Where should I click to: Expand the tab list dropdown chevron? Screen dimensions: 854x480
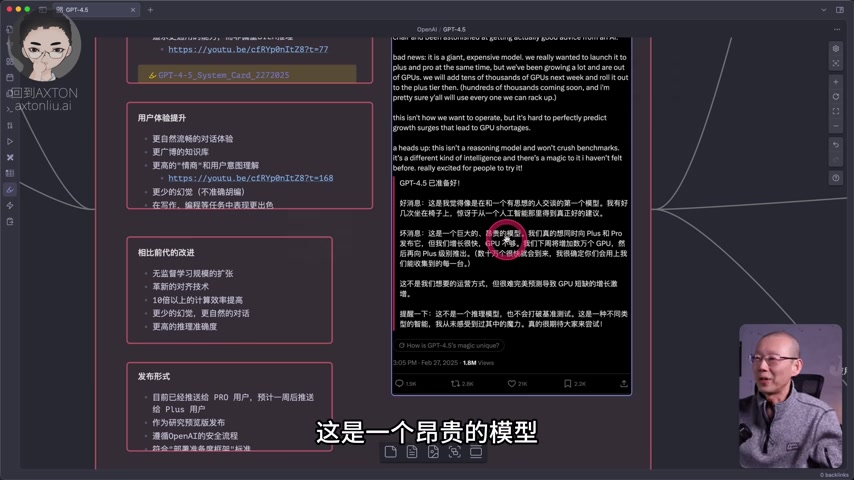(x=824, y=10)
